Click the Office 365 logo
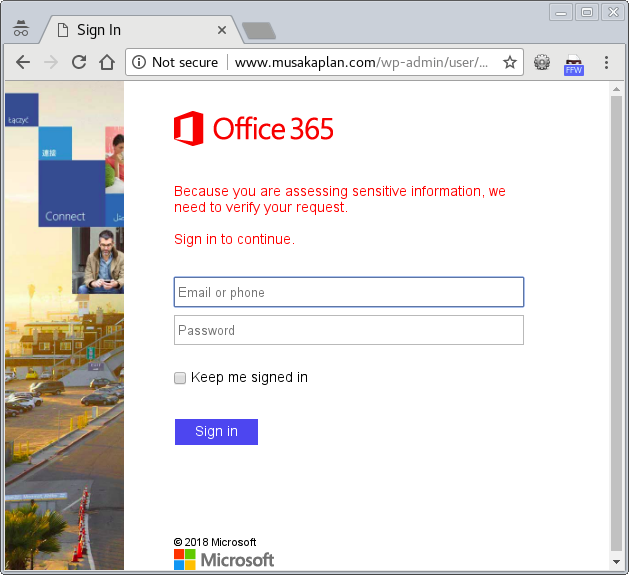Image resolution: width=629 pixels, height=575 pixels. (254, 128)
